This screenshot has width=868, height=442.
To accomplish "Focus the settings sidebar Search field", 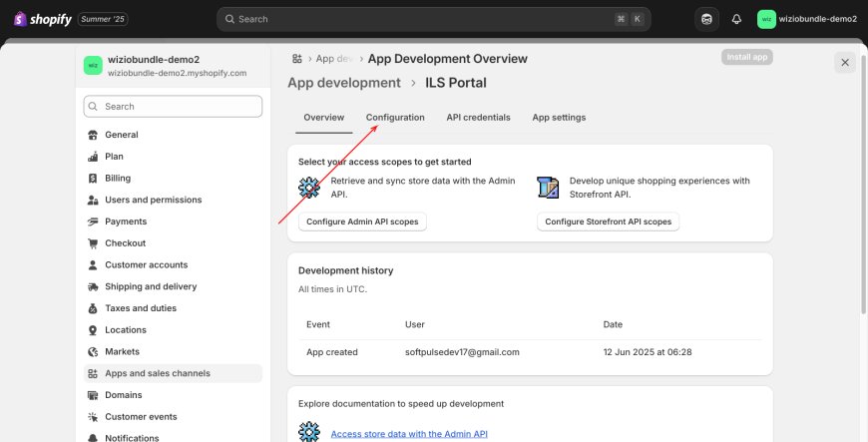I will click(x=173, y=107).
